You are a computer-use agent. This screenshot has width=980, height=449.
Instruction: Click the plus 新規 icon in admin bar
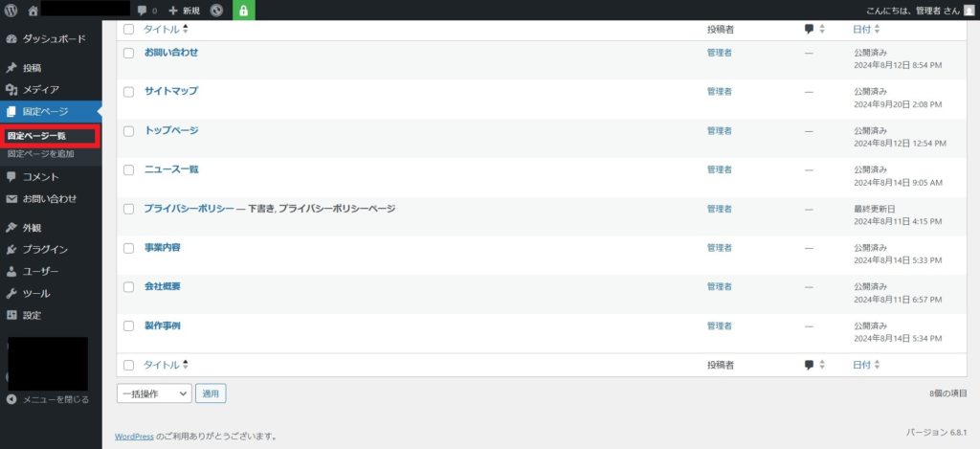coord(172,11)
